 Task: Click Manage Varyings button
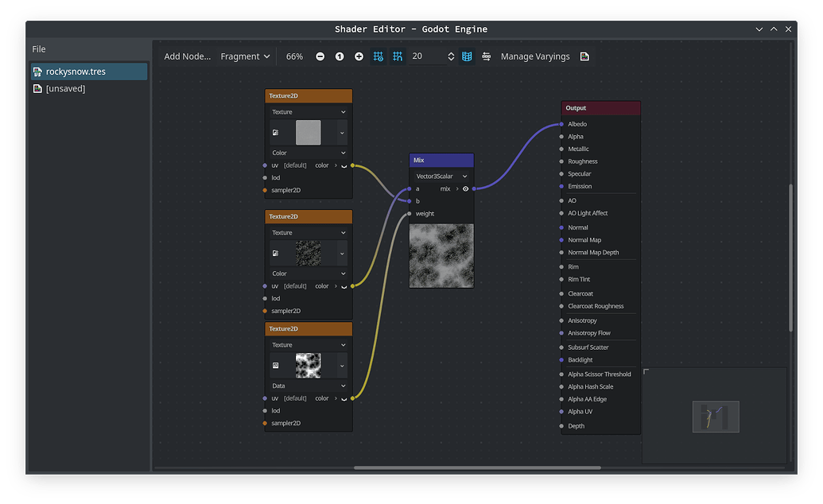(x=535, y=56)
